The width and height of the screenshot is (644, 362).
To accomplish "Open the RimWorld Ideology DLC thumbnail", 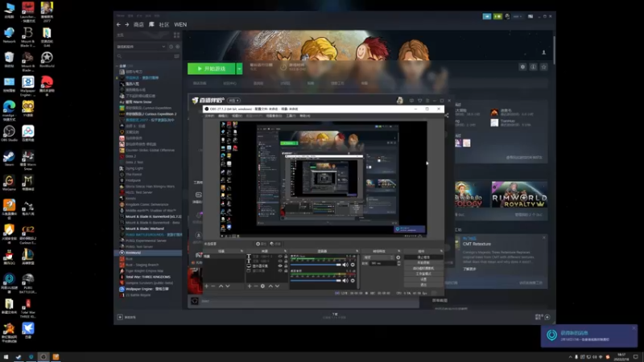I will pyautogui.click(x=473, y=195).
